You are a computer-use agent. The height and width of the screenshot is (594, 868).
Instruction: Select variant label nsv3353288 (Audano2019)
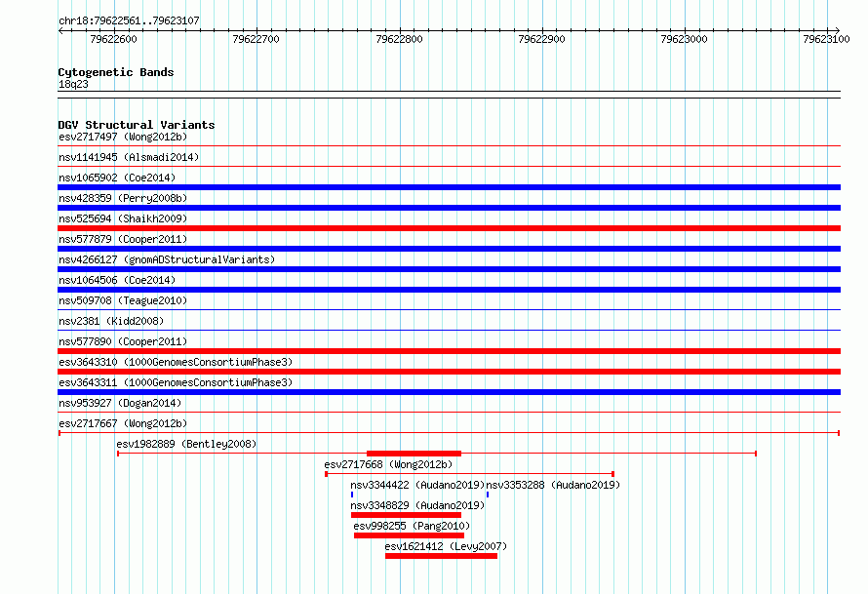point(553,485)
